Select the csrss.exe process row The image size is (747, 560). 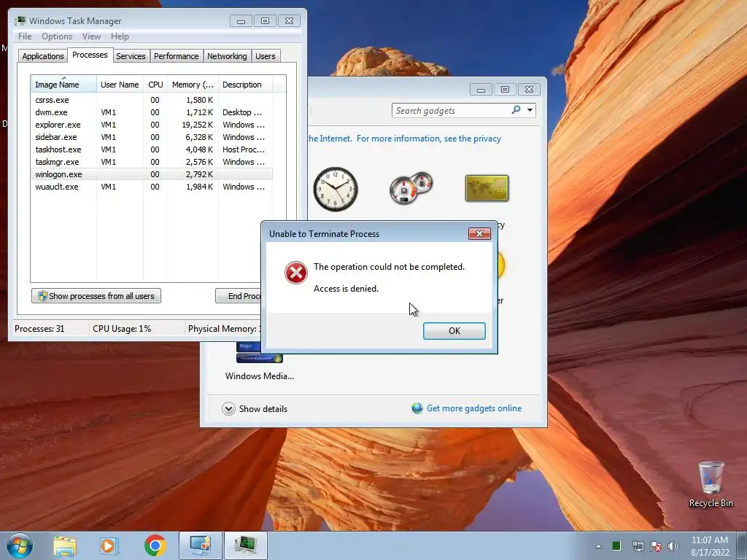click(152, 100)
